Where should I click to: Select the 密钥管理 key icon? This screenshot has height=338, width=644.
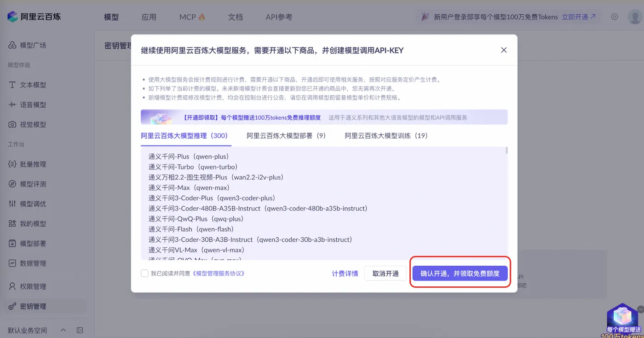(12, 306)
